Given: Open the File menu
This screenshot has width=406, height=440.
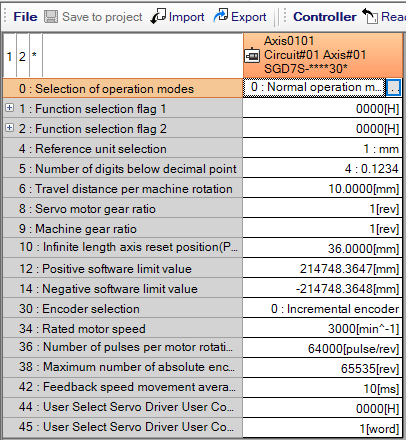Looking at the screenshot, I should pos(25,17).
